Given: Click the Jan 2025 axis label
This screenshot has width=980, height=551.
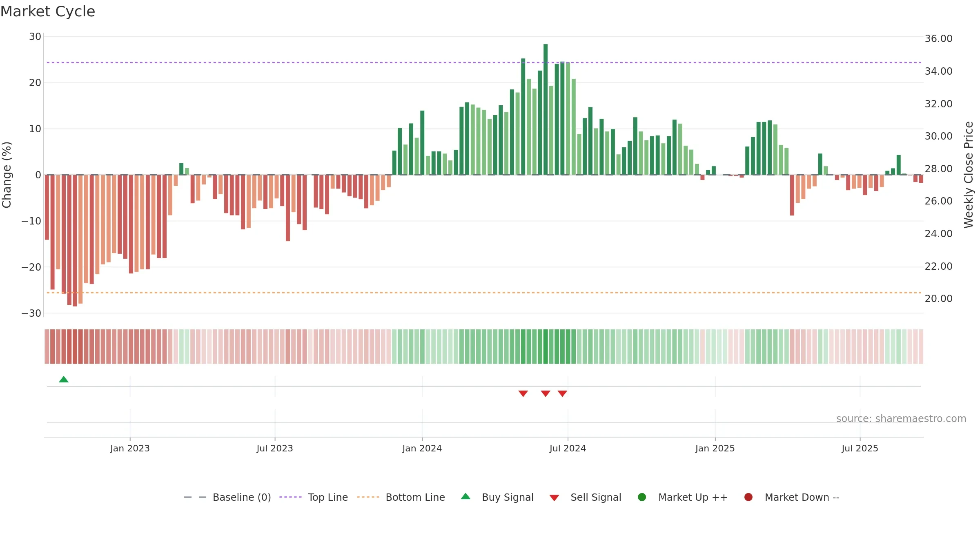Looking at the screenshot, I should (715, 449).
